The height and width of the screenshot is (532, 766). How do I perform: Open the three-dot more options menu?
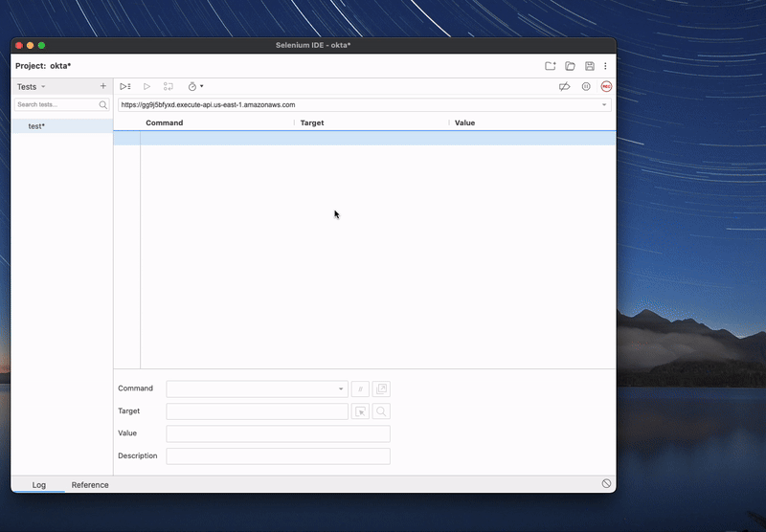[x=605, y=66]
